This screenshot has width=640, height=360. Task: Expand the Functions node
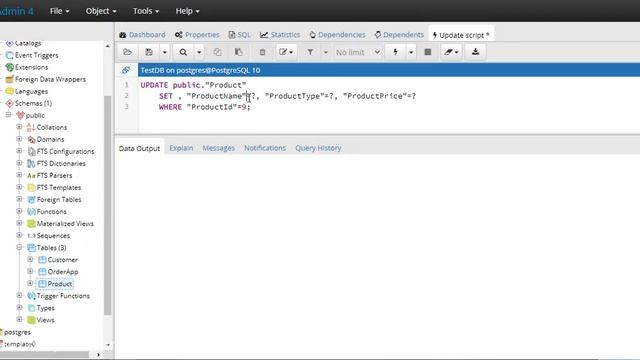pyautogui.click(x=19, y=211)
